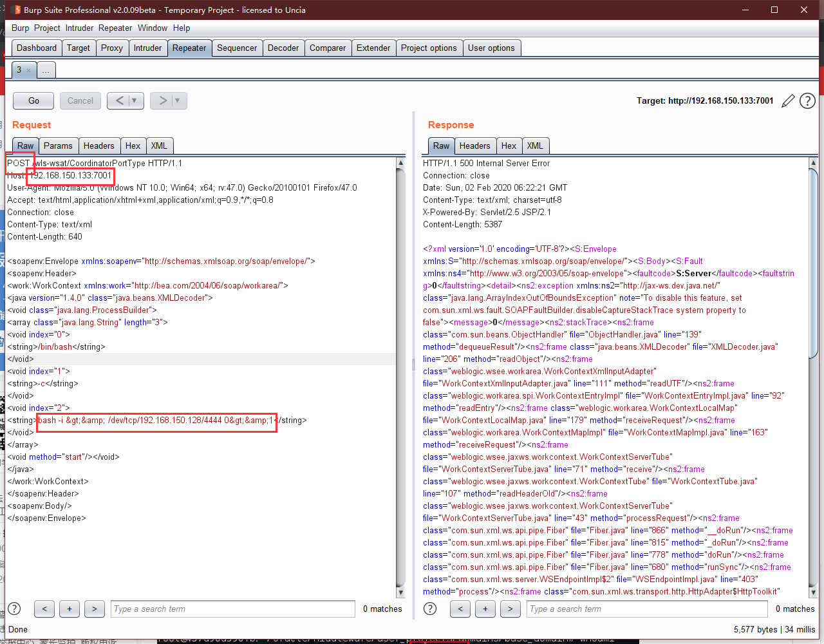This screenshot has width=824, height=644.
Task: Click the HTTP/1.1 500 Internal Server Error line
Action: click(486, 163)
